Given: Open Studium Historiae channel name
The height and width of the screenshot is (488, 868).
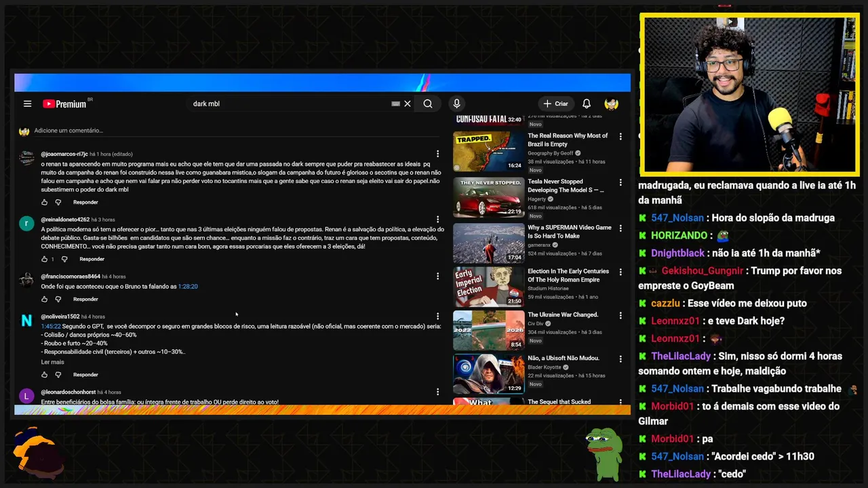Looking at the screenshot, I should [548, 288].
